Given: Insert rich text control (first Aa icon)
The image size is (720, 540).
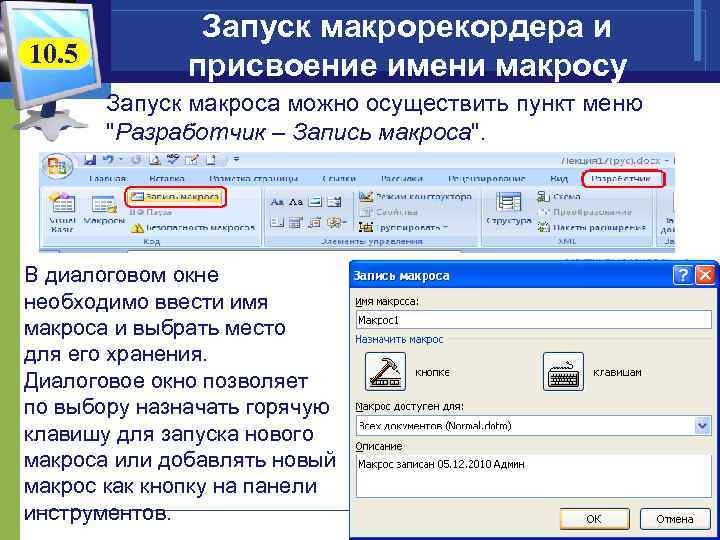Looking at the screenshot, I should click(278, 202).
